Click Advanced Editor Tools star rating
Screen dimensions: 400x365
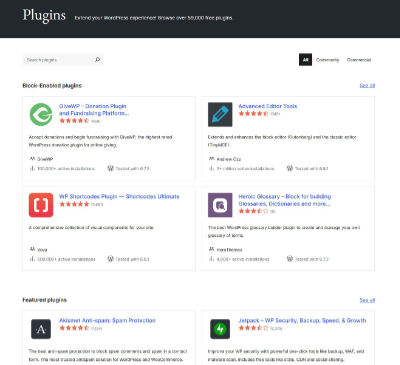253,113
